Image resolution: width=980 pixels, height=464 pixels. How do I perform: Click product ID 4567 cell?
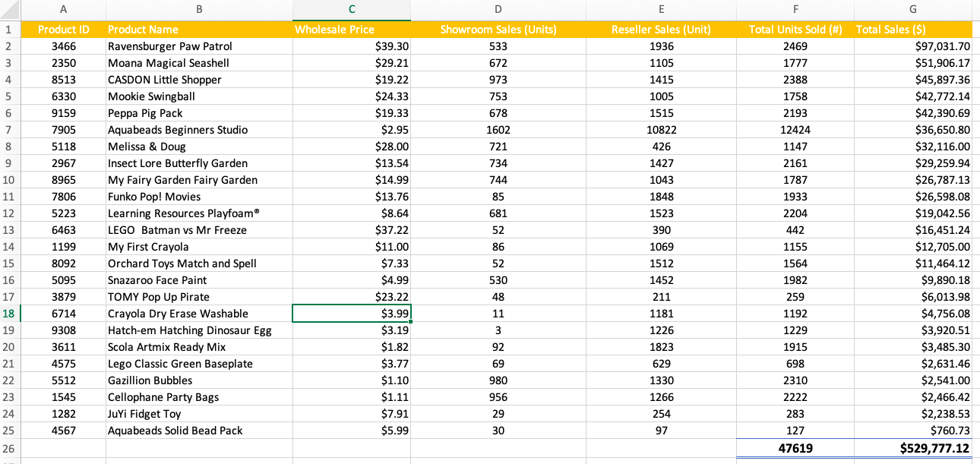click(x=63, y=431)
